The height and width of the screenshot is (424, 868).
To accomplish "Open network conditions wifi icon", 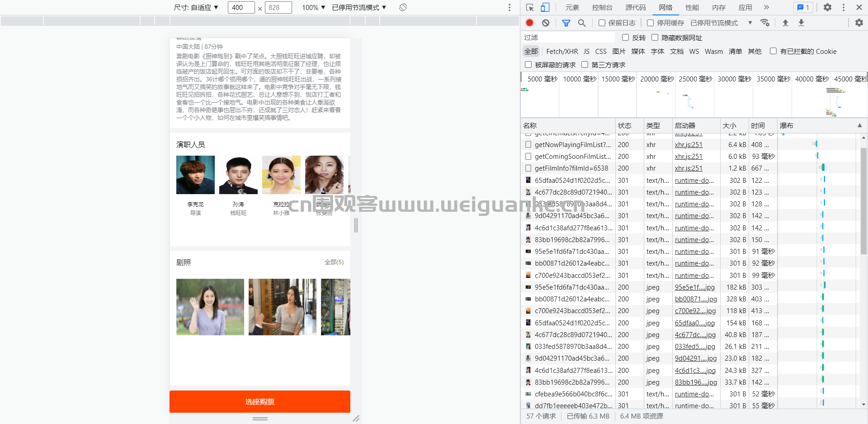I will click(765, 23).
